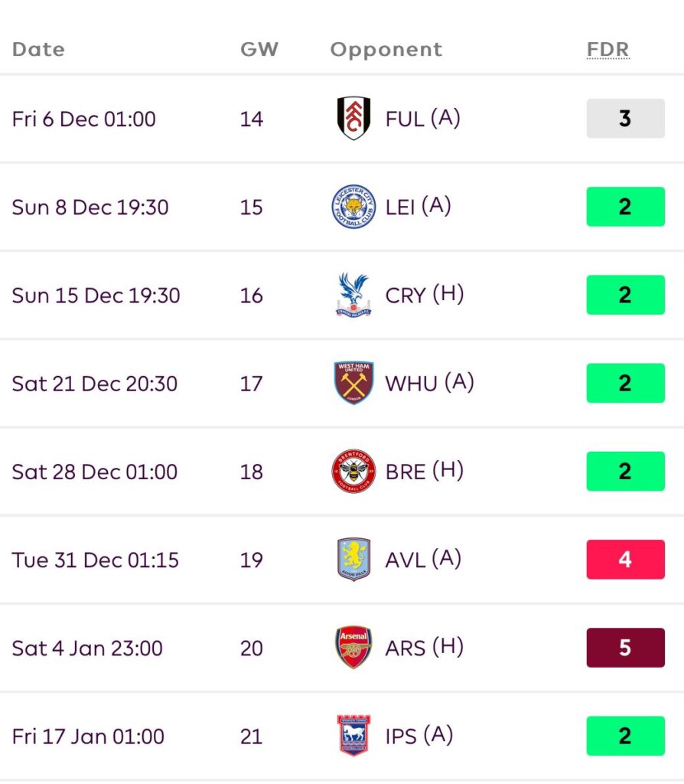
Task: Select the dark red FDR 5 Arsenal badge
Action: (x=625, y=648)
